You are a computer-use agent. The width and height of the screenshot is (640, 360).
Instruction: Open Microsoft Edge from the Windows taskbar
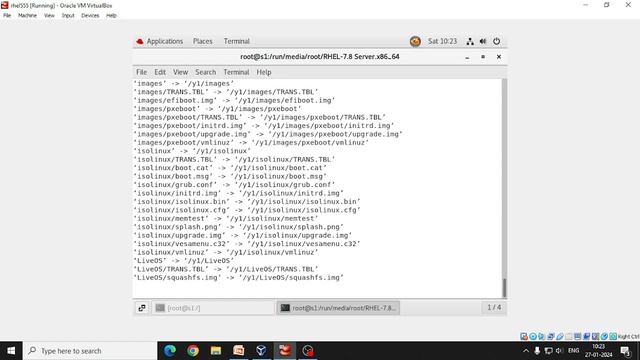coord(170,351)
